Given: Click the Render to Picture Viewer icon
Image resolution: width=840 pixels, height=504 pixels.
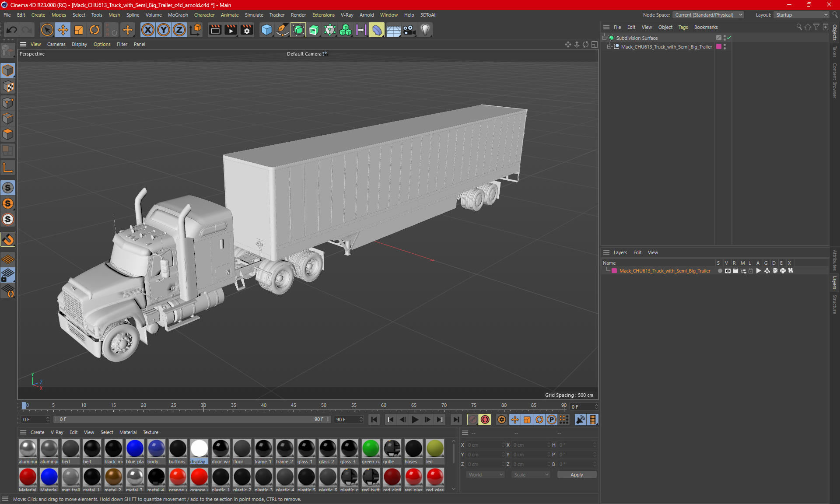Looking at the screenshot, I should tap(231, 30).
